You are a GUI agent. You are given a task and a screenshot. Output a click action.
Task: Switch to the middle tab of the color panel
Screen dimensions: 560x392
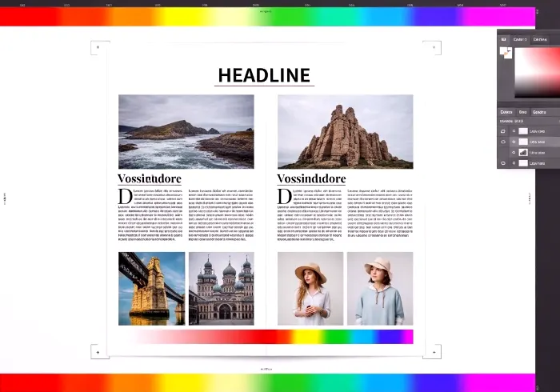point(520,39)
